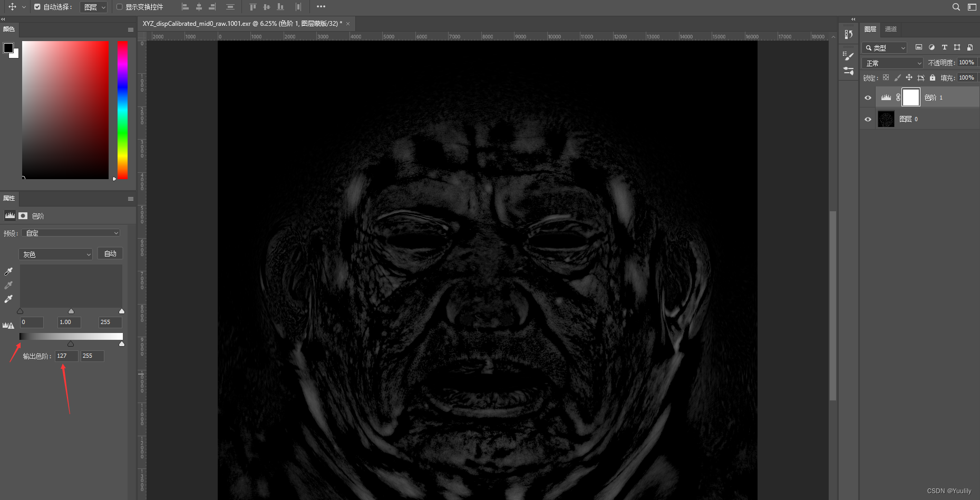Open the History panel icon
The height and width of the screenshot is (500, 980).
849,34
